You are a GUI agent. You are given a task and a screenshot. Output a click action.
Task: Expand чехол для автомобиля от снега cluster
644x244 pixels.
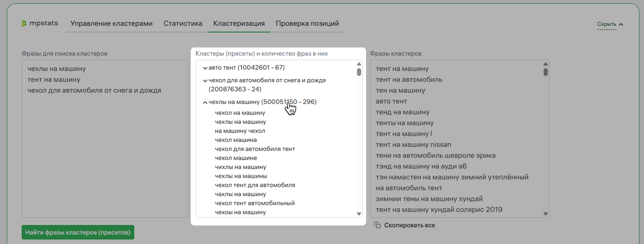tap(205, 80)
